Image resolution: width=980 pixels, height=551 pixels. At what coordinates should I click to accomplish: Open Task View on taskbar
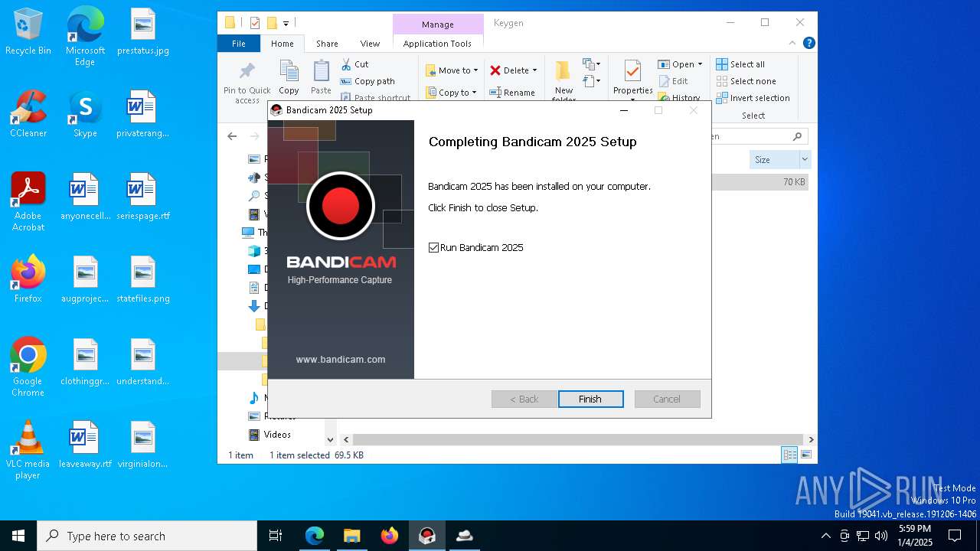pos(276,536)
